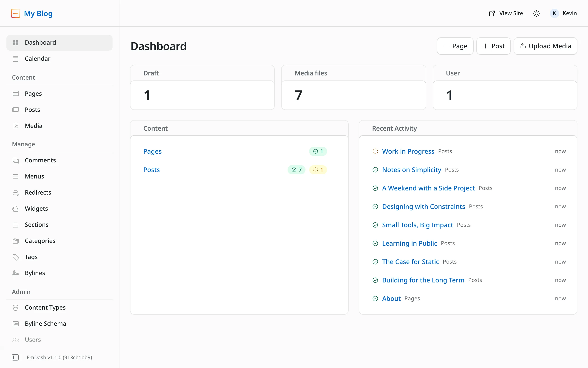Select Dashboard in the sidebar
Screen dimensions: 588x368
[59, 43]
